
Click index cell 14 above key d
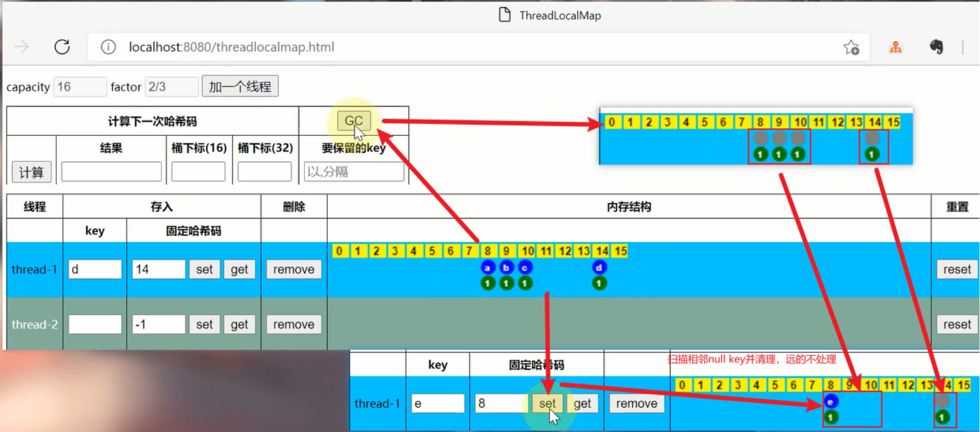[602, 251]
